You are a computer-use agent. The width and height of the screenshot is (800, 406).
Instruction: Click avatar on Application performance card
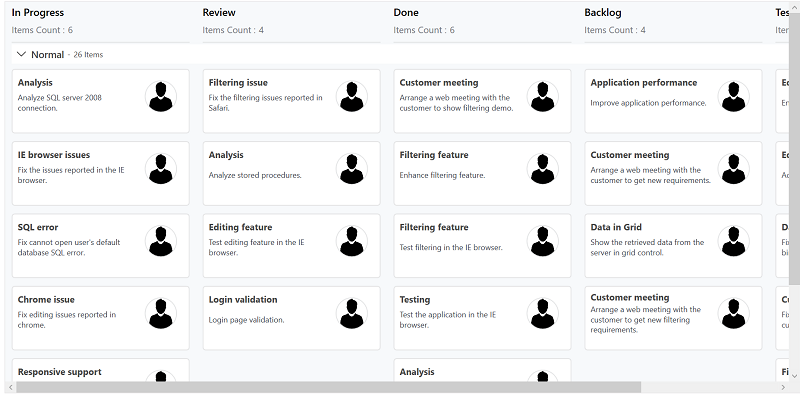point(733,96)
